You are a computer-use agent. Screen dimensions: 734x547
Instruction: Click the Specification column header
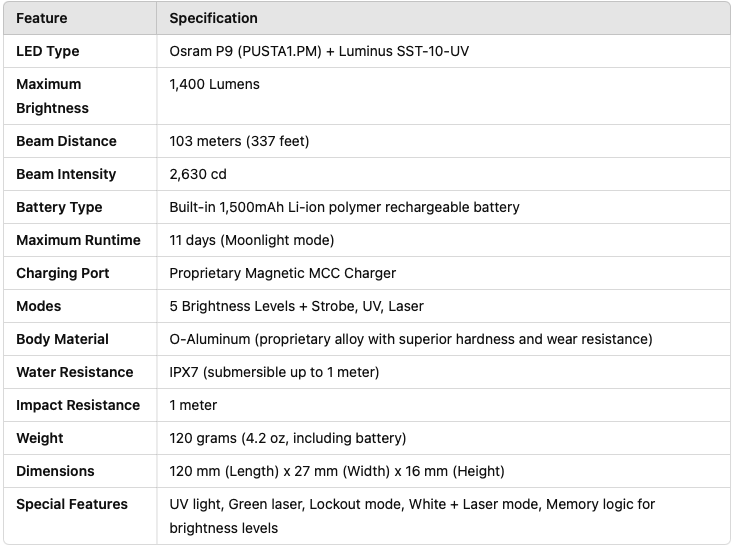coord(213,18)
